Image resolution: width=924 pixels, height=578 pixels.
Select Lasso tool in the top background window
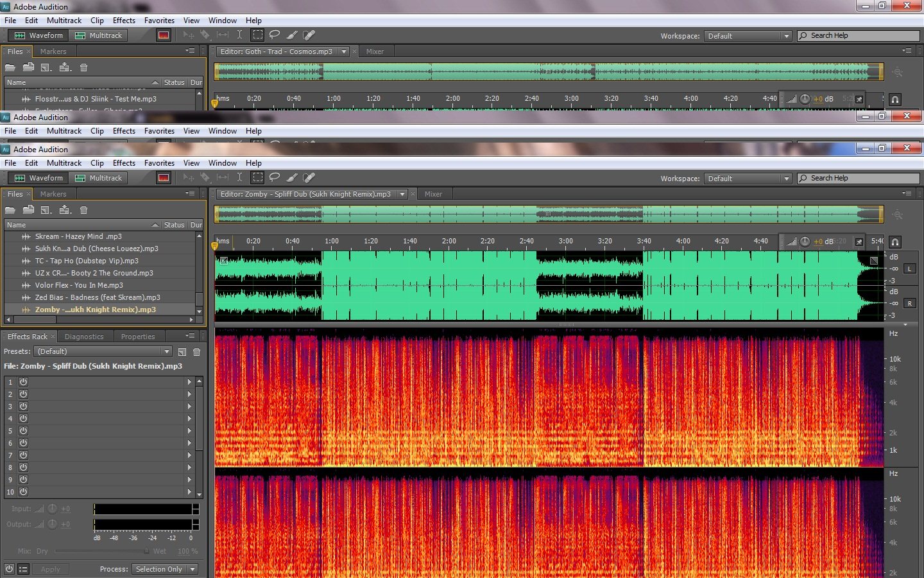(275, 35)
